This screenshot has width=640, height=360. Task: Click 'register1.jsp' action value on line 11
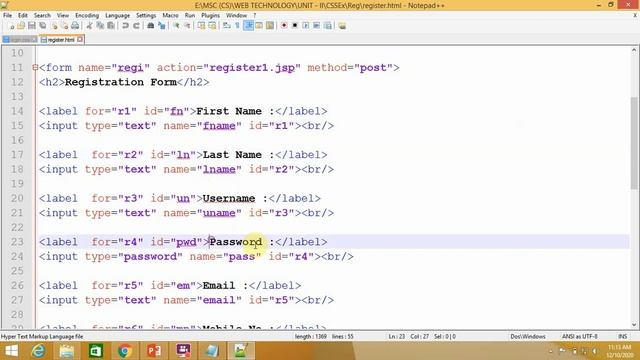pyautogui.click(x=252, y=68)
